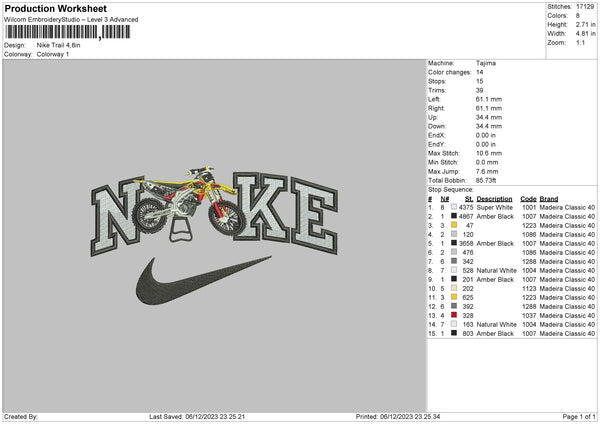Screen dimensions: 600x424
Task: Click the Machine value Tajima
Action: click(486, 63)
